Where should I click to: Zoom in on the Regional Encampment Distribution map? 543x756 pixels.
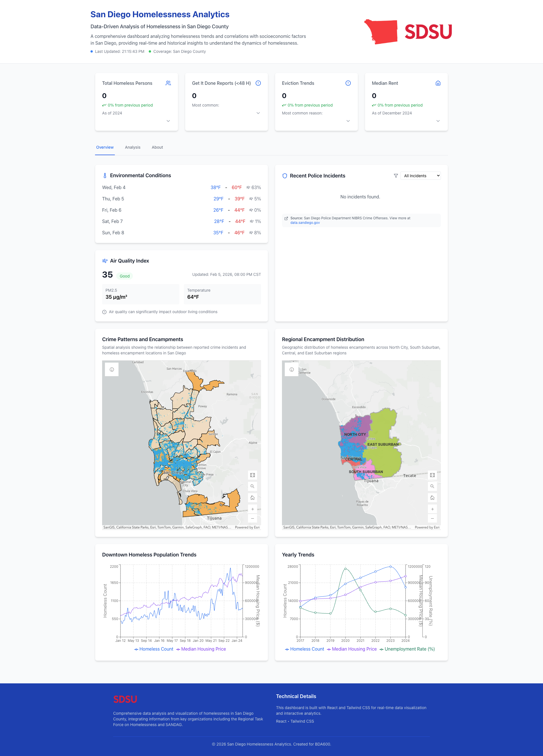point(432,509)
